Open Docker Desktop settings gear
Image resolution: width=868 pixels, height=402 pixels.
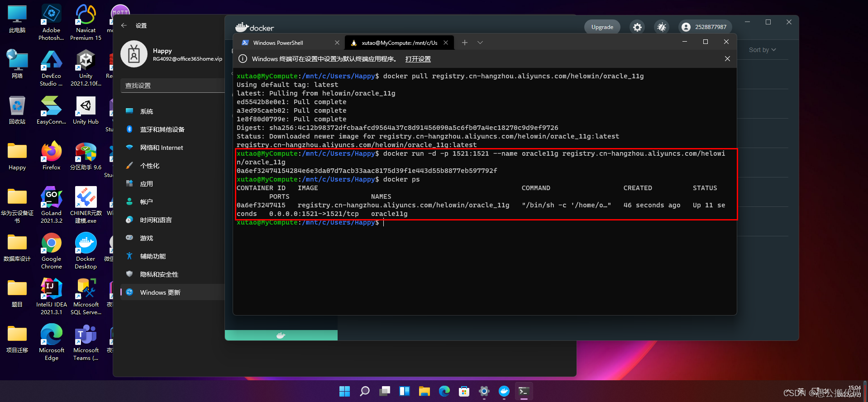637,27
